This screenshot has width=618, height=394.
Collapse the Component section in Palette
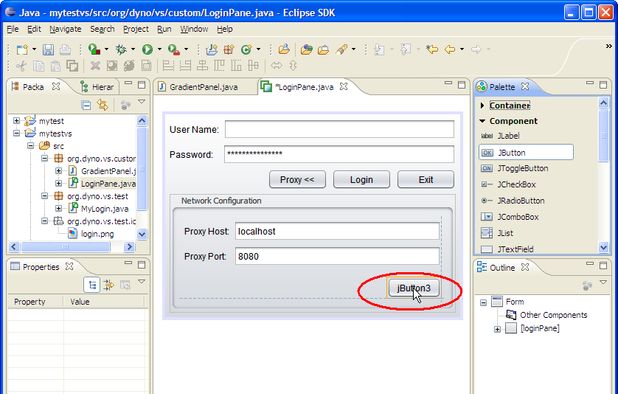[x=482, y=121]
